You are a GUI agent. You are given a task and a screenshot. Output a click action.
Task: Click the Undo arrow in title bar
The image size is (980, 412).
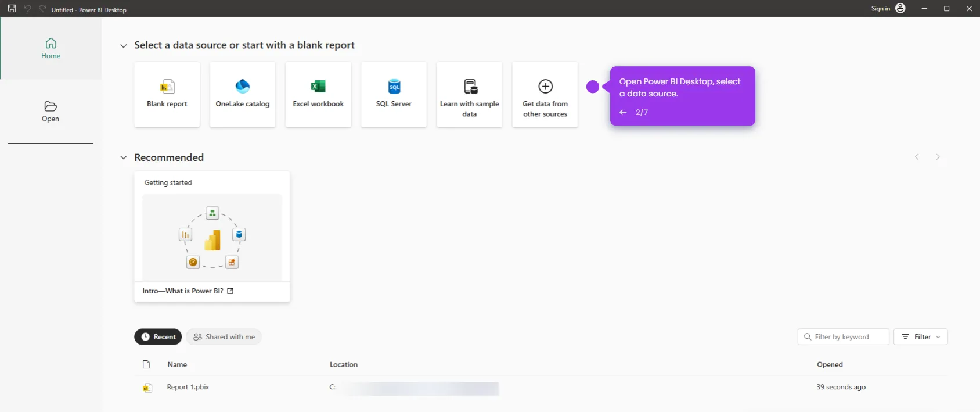[27, 9]
